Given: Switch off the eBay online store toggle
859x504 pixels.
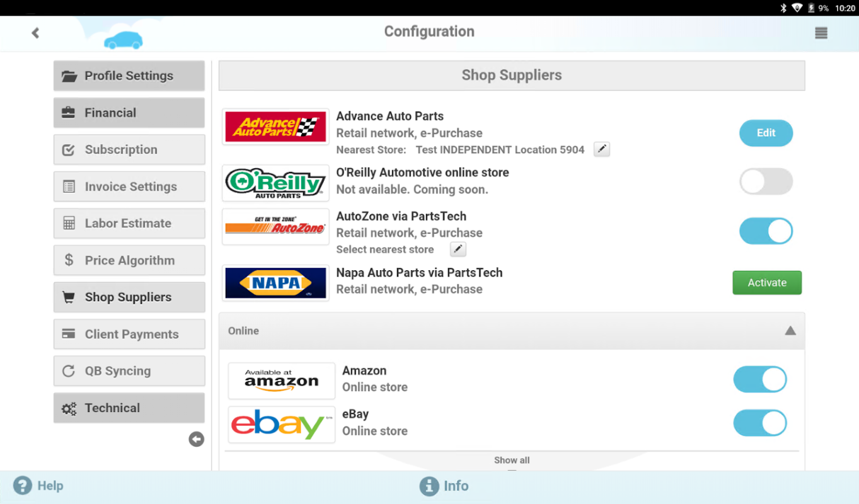Looking at the screenshot, I should (759, 423).
